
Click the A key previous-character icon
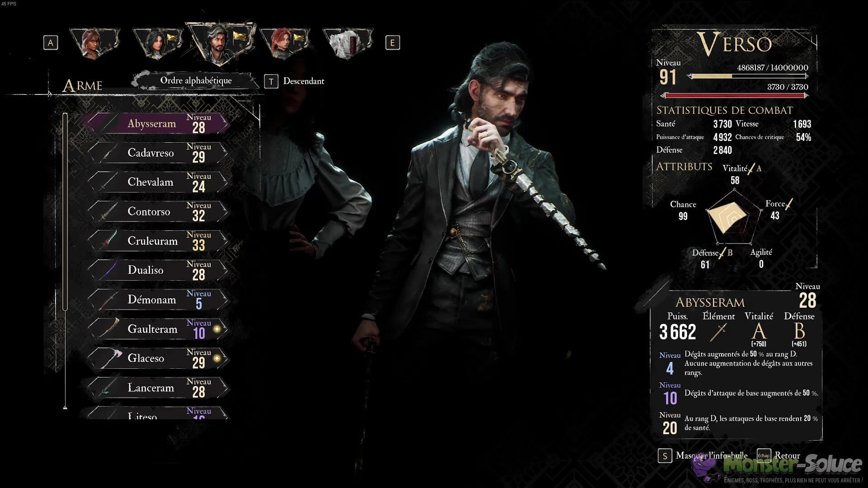click(51, 43)
